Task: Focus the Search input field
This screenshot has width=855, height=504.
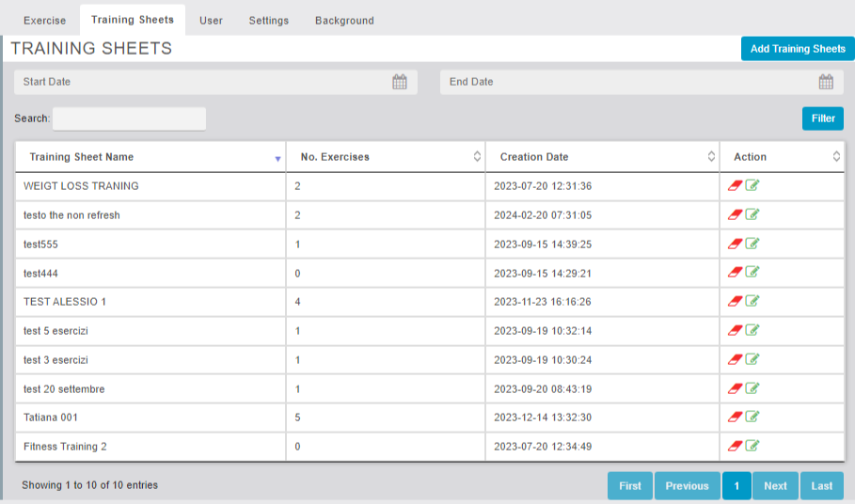Action: point(129,118)
